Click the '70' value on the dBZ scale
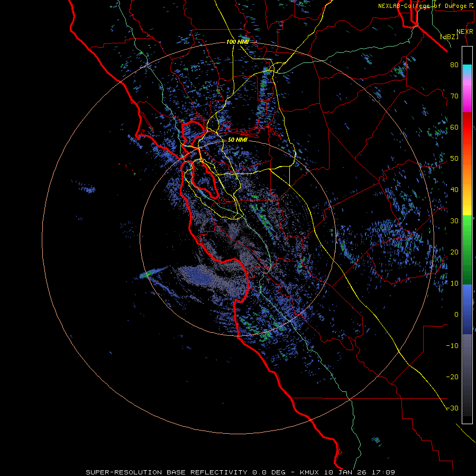 point(454,96)
